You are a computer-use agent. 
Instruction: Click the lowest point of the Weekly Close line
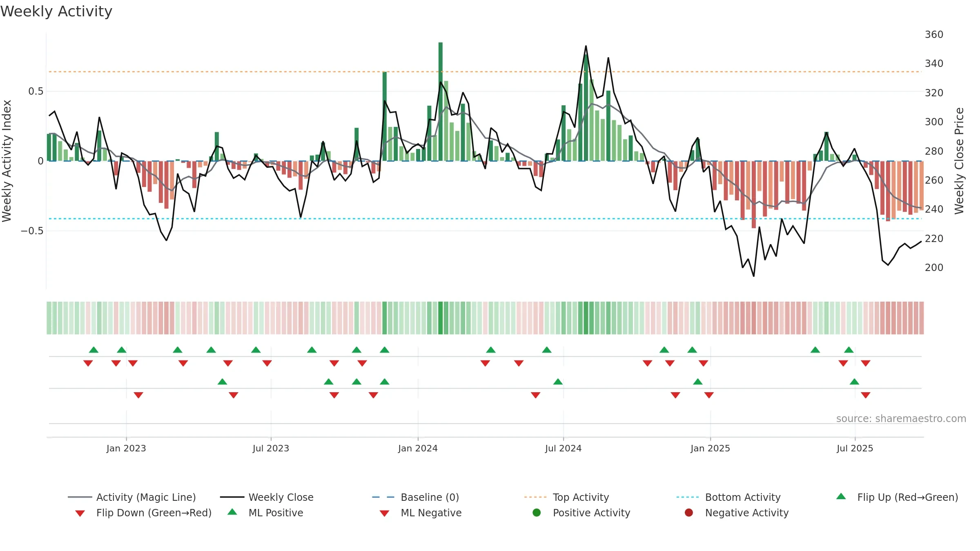click(x=754, y=276)
